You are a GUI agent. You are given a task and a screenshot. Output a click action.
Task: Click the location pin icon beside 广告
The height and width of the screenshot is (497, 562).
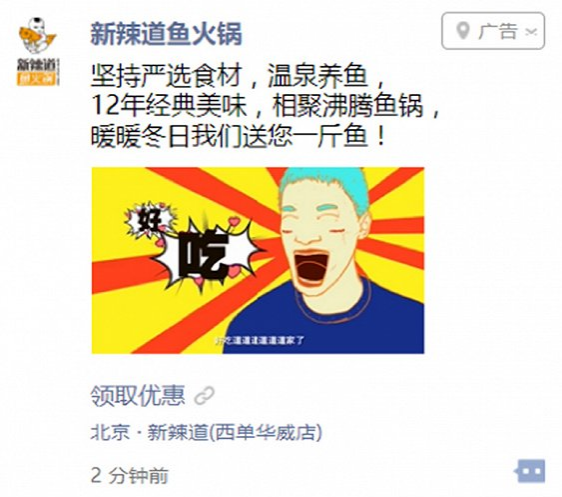click(463, 31)
